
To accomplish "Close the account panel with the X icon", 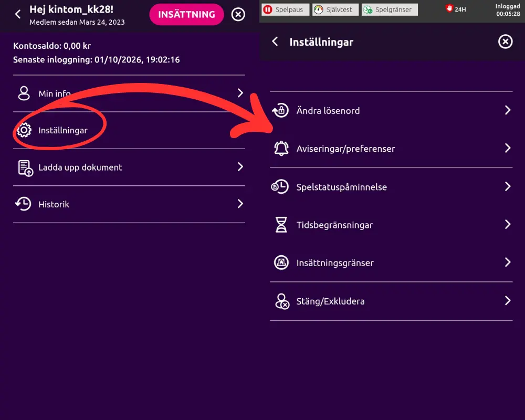I will pos(238,14).
